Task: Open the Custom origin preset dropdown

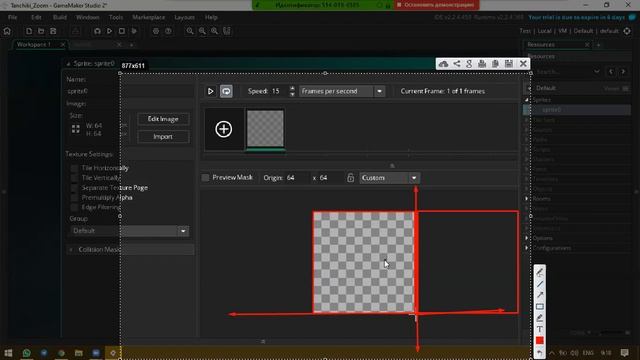Action: [x=389, y=178]
